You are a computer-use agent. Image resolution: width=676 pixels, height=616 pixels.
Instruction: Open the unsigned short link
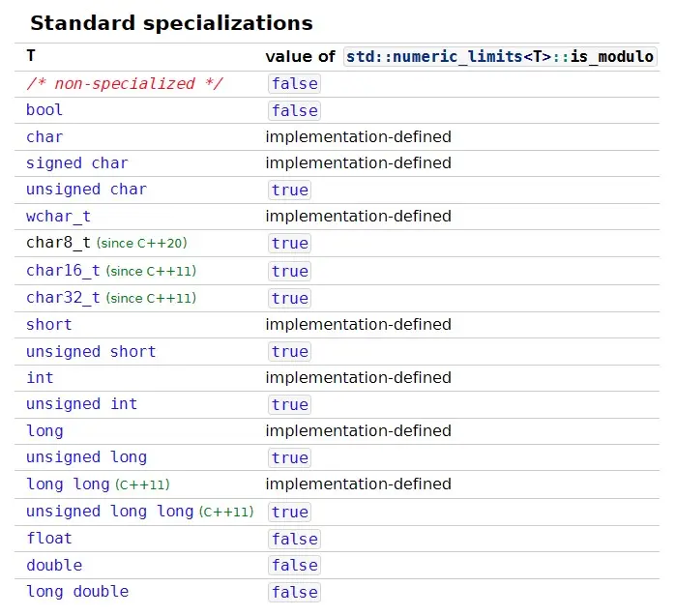click(x=91, y=351)
